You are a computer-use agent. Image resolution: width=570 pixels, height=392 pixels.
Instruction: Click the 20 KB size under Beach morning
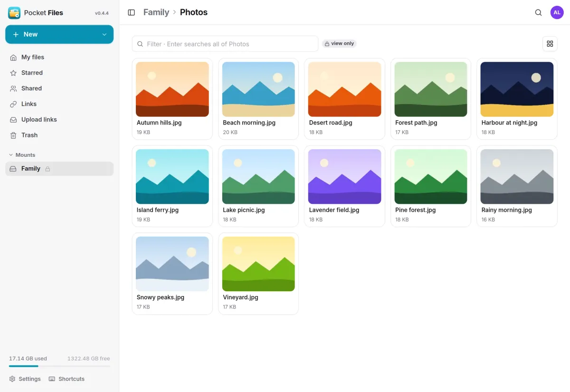230,133
